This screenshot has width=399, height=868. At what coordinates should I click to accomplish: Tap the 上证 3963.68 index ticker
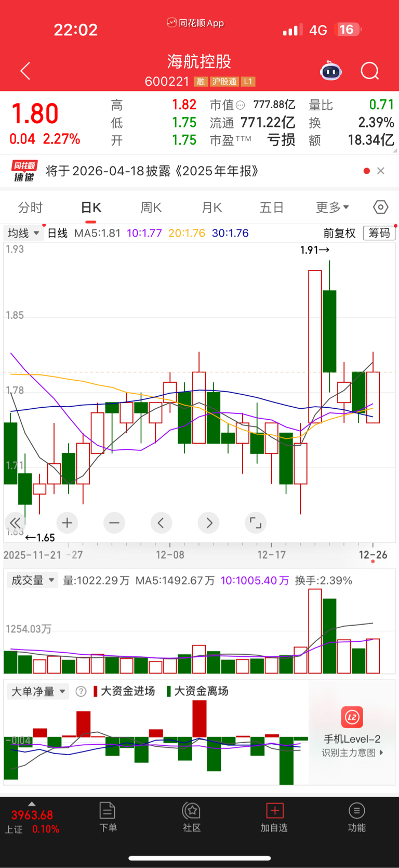coord(32,822)
